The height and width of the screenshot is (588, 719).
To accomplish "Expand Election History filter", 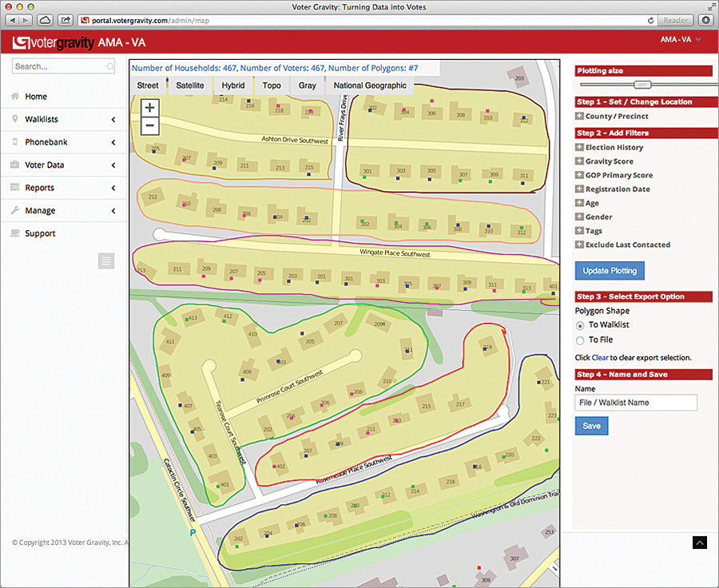I will (x=580, y=147).
